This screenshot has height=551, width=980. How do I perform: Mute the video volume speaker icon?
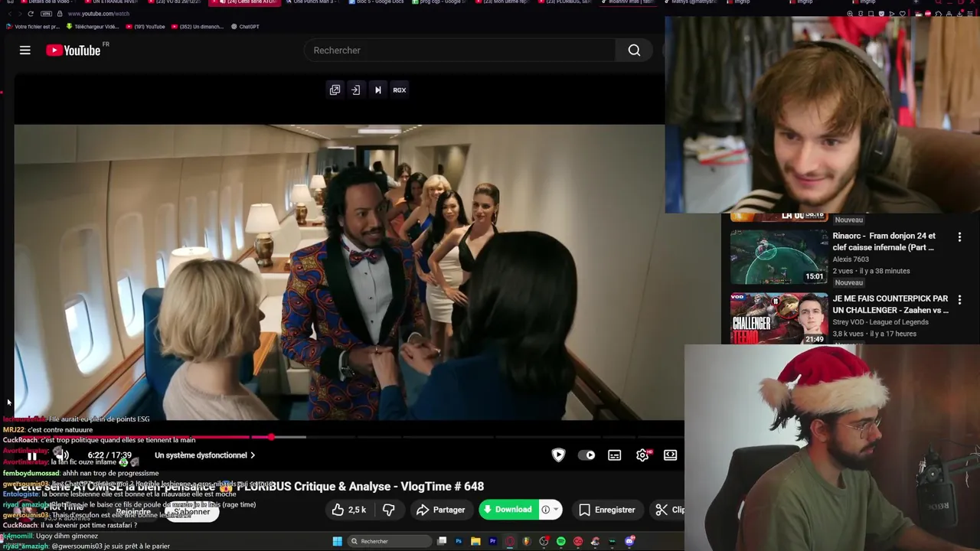[x=62, y=455]
